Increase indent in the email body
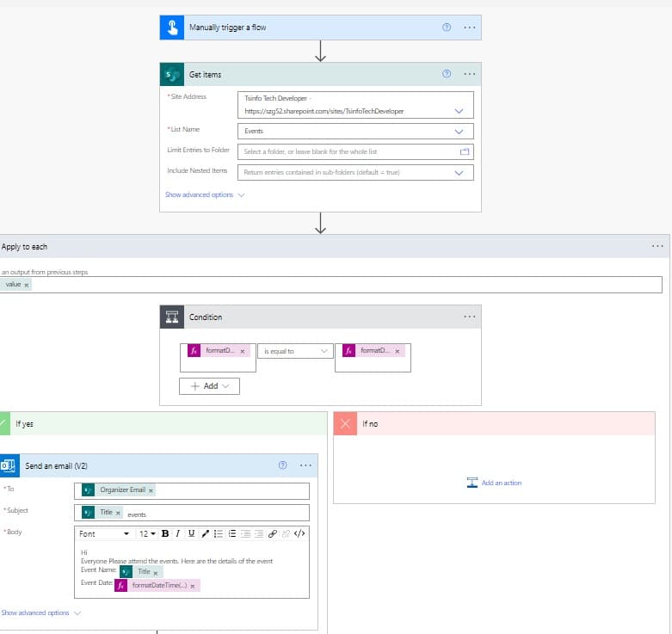This screenshot has width=672, height=634. pyautogui.click(x=259, y=533)
